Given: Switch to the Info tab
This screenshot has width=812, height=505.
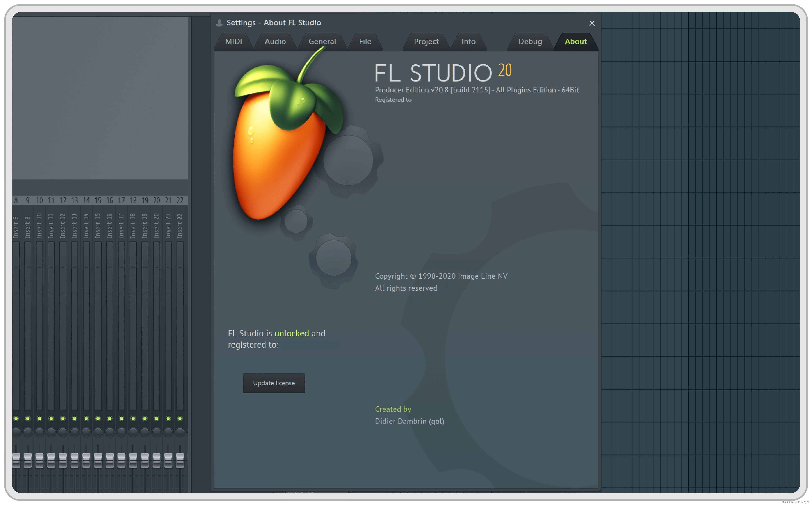Looking at the screenshot, I should click(468, 41).
